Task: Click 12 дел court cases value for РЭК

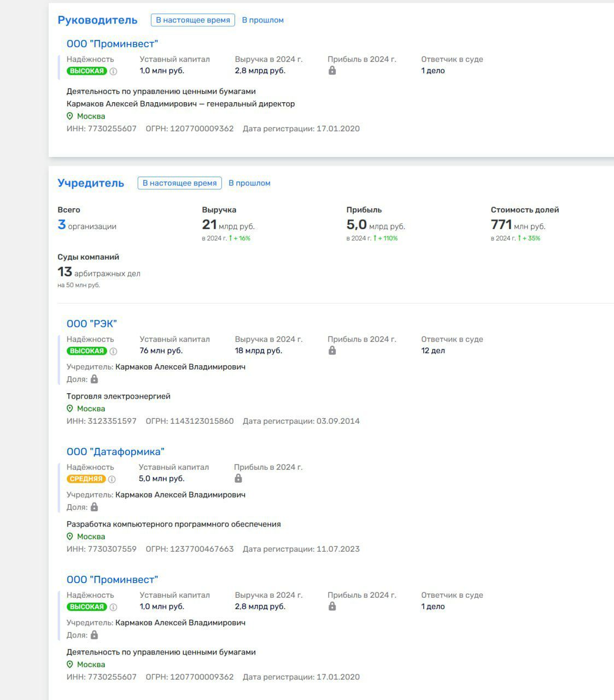Action: click(433, 351)
